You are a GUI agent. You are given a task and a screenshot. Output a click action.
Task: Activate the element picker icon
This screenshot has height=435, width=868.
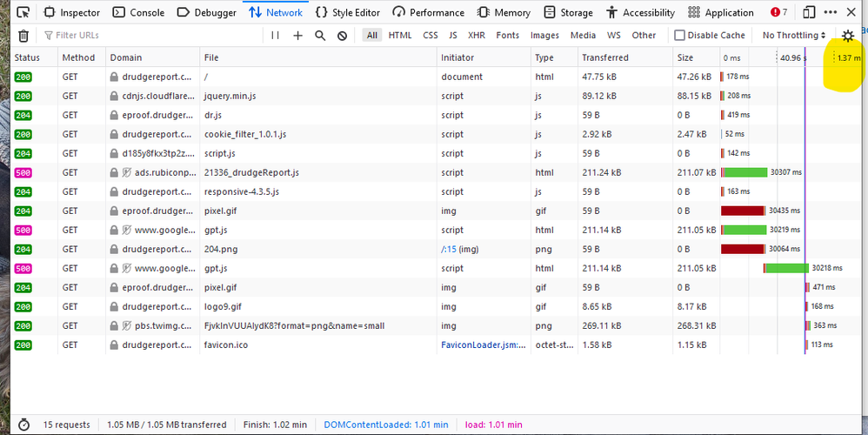point(23,12)
